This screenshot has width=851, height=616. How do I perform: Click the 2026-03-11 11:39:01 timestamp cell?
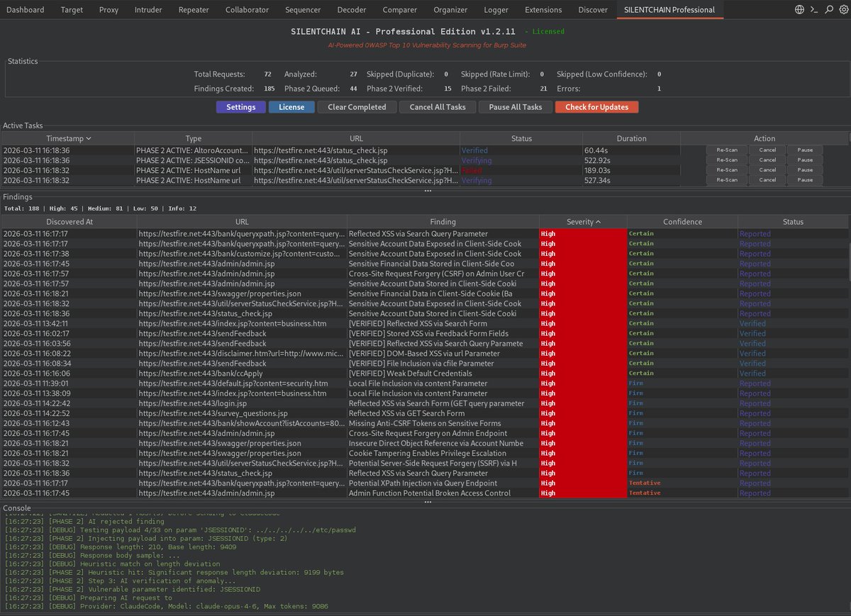coord(69,383)
